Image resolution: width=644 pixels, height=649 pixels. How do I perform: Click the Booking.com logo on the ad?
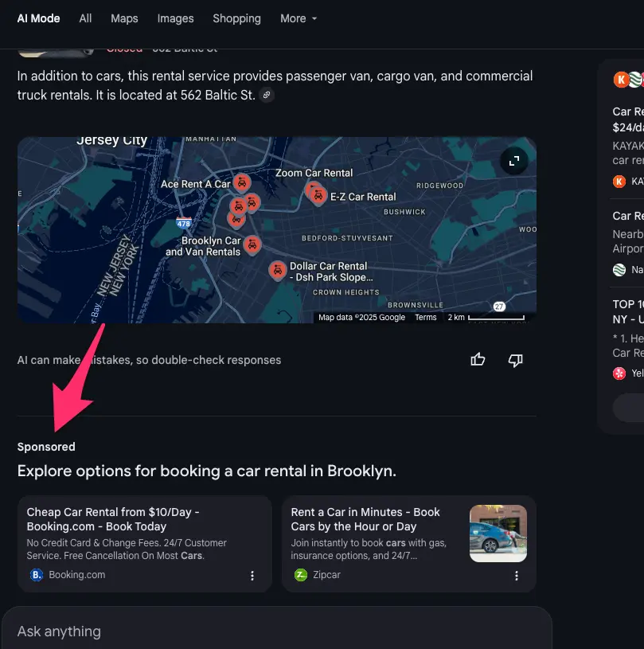(36, 574)
